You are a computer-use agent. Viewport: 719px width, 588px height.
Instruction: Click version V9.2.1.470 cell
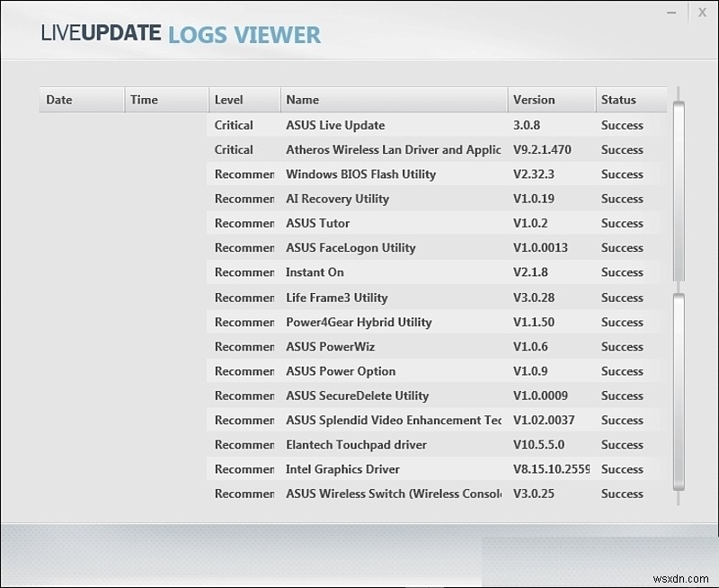(542, 149)
